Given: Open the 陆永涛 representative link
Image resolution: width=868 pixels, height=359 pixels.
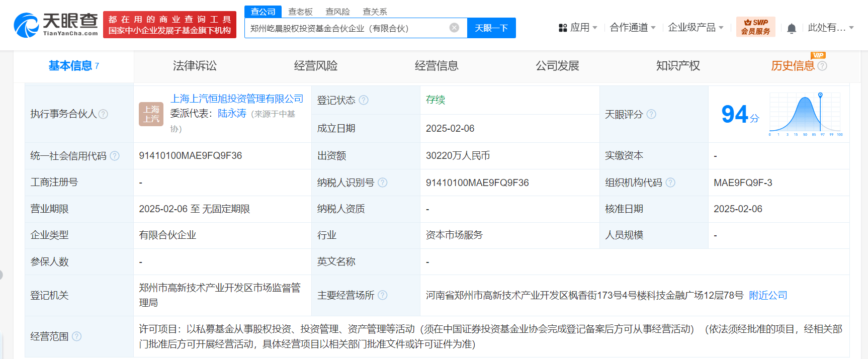Looking at the screenshot, I should (232, 114).
